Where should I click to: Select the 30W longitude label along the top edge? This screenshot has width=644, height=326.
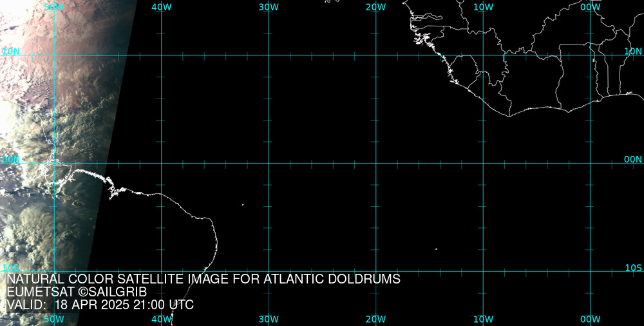(x=269, y=7)
